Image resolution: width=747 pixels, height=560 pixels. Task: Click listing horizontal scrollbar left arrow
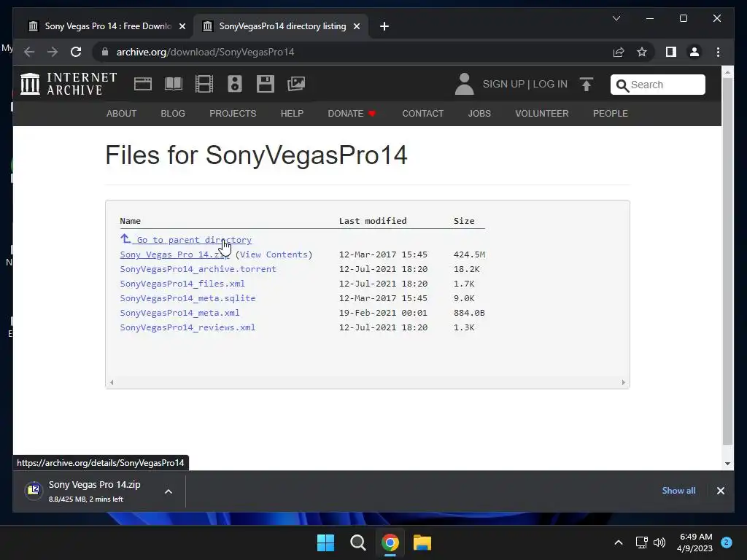112,382
